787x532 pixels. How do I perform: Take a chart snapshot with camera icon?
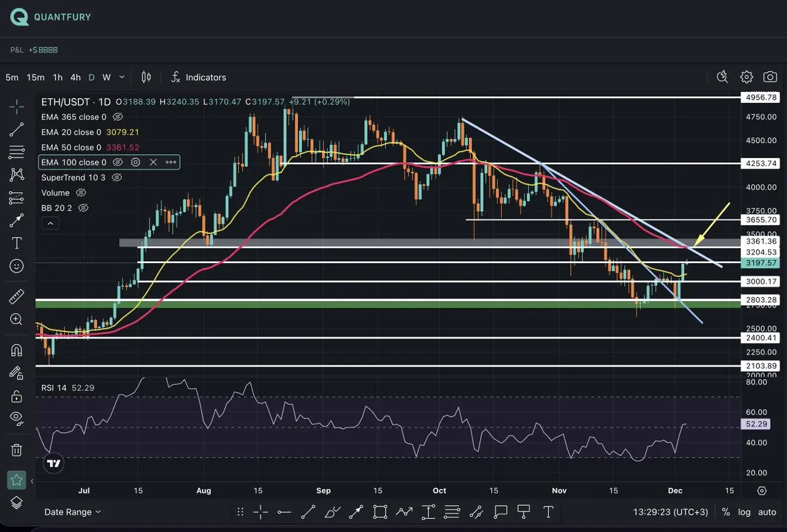[770, 77]
